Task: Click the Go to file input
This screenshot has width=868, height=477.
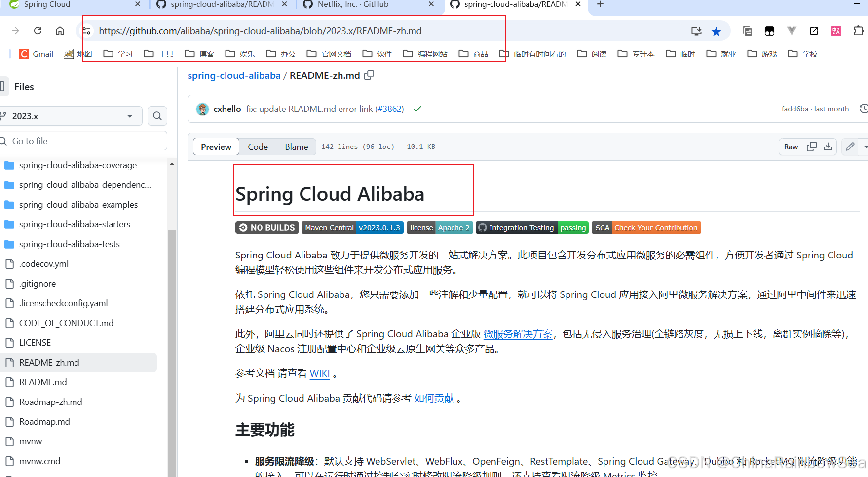Action: click(x=83, y=141)
